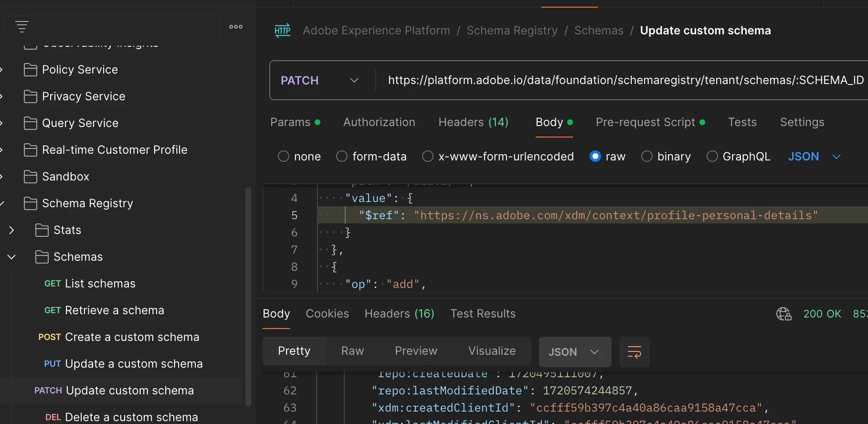Switch to Test Results tab
Viewport: 868px width, 424px height.
click(483, 314)
